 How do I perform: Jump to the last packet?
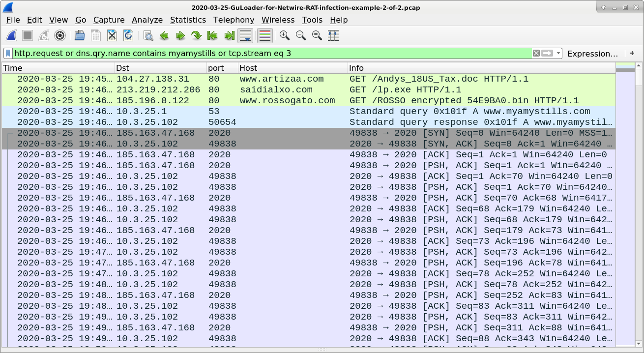[229, 35]
